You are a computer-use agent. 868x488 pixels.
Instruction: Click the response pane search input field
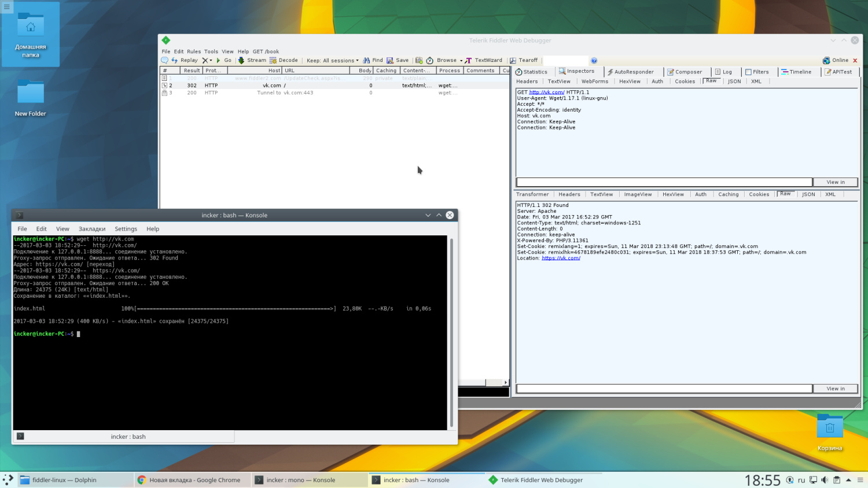click(x=664, y=389)
